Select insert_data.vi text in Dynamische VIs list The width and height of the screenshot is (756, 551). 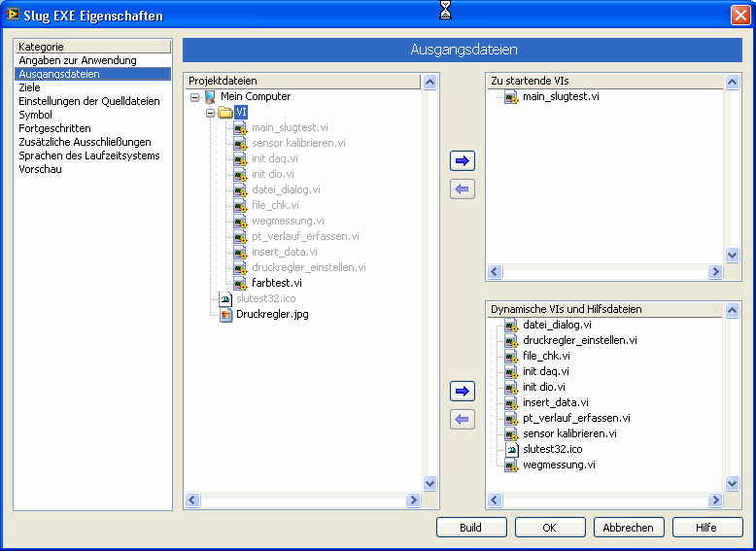pyautogui.click(x=556, y=402)
